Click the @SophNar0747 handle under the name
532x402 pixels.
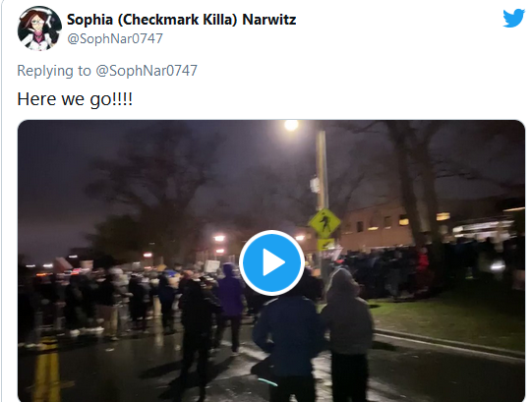point(115,38)
